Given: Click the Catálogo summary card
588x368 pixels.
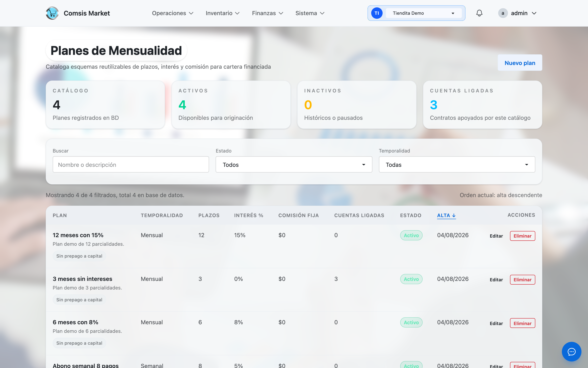Looking at the screenshot, I should (105, 105).
